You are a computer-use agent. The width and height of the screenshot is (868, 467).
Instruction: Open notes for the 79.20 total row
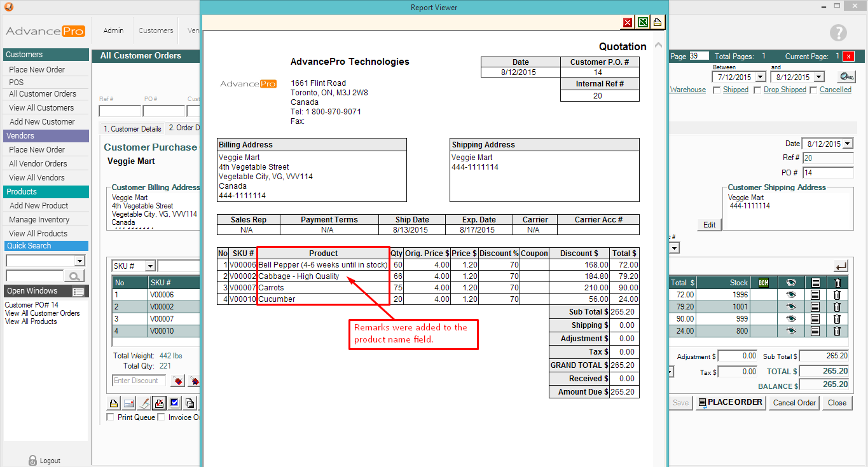coord(815,307)
